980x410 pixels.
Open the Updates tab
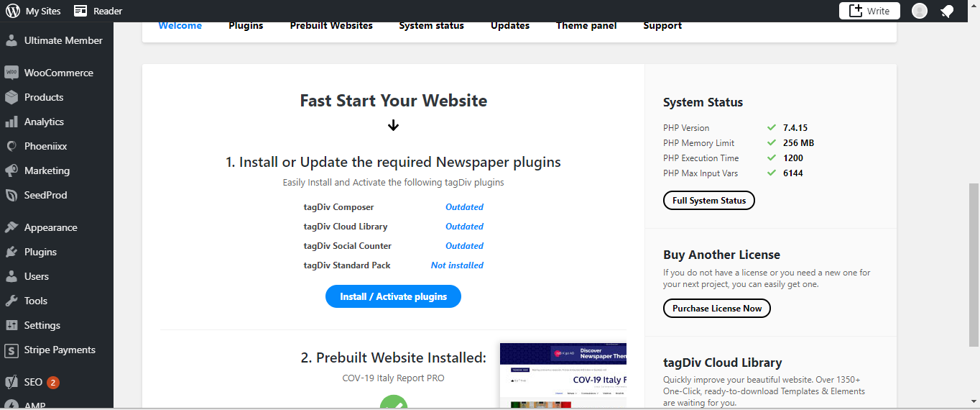510,26
